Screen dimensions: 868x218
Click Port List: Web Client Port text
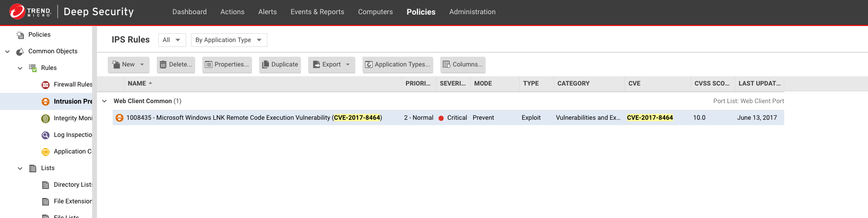tap(748, 101)
